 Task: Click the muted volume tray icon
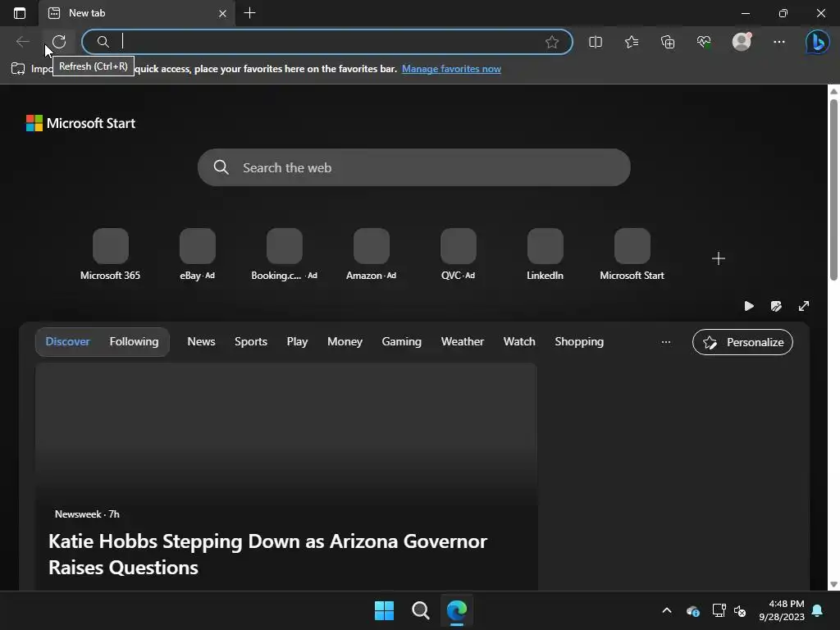point(741,610)
